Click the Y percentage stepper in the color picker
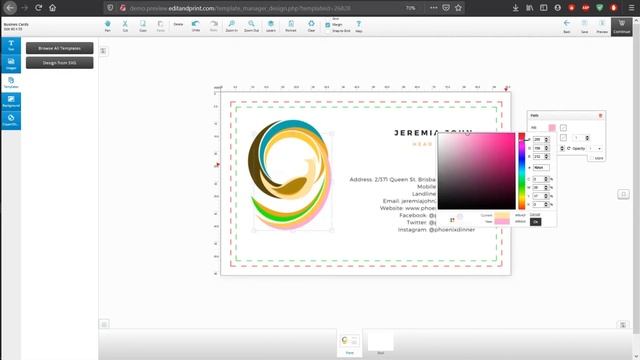The height and width of the screenshot is (360, 640). coord(546,196)
